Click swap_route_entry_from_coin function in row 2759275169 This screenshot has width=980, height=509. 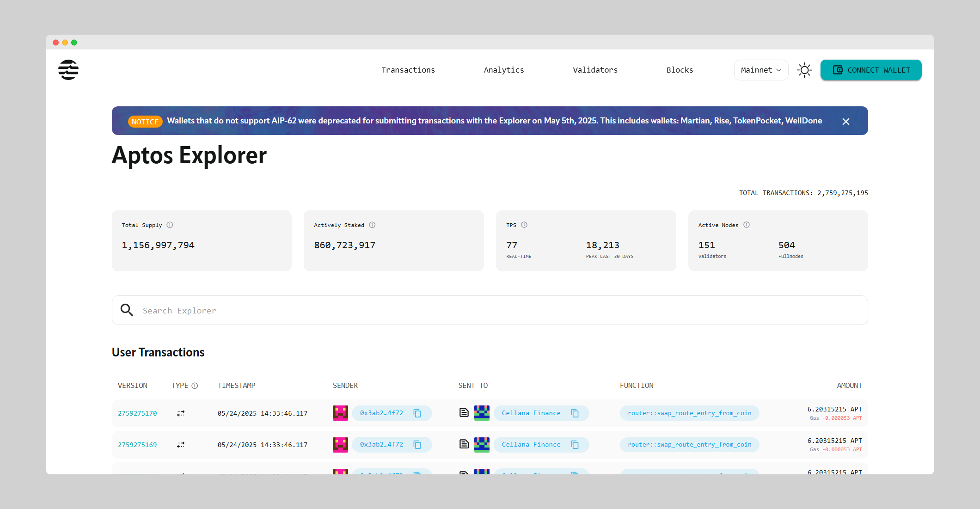click(x=689, y=445)
